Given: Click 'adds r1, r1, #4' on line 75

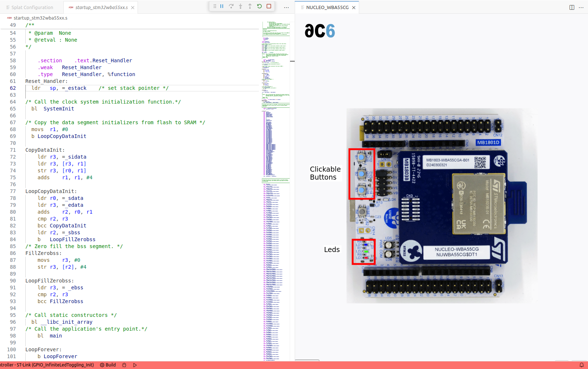Looking at the screenshot, I should pos(65,177).
